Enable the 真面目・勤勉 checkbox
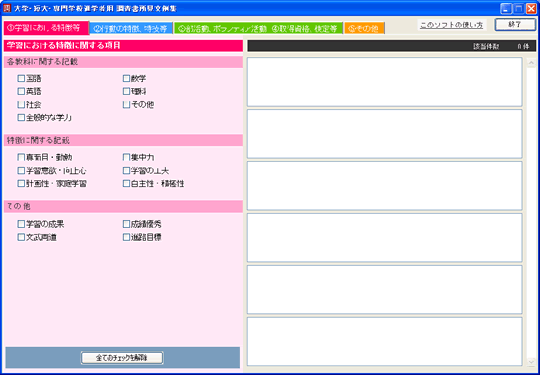Screen dimensions: 540x375 point(21,157)
